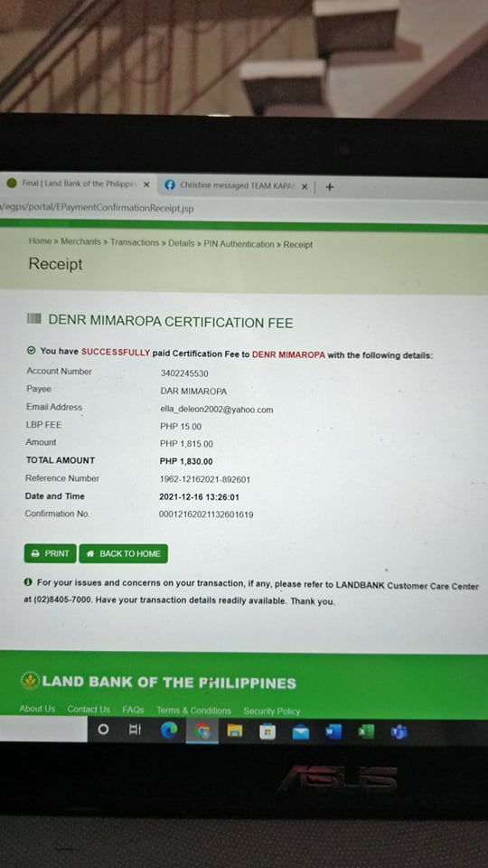Click the PRINT button

tap(51, 553)
